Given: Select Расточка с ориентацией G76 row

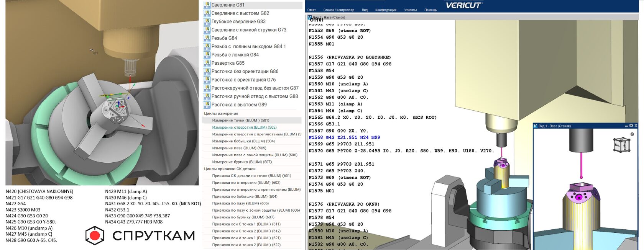Looking at the screenshot, I should point(253,80).
